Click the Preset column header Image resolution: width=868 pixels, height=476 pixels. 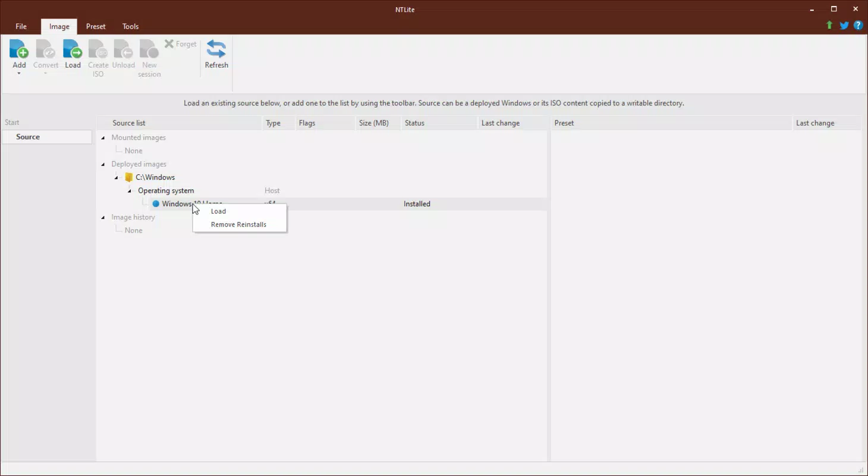click(x=671, y=123)
